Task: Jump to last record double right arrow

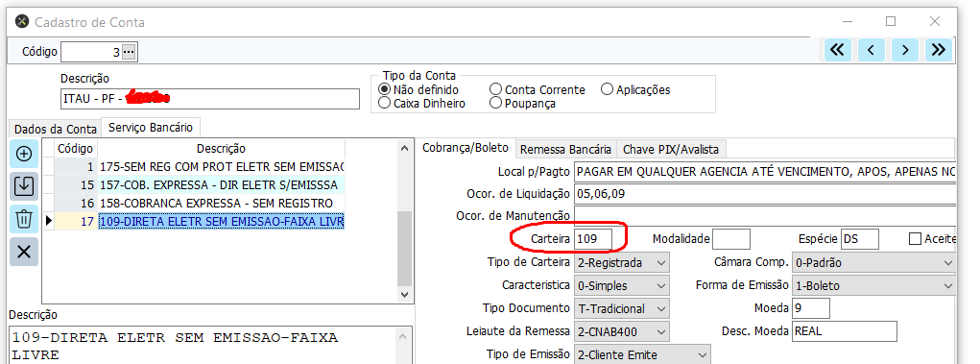Action: 939,49
